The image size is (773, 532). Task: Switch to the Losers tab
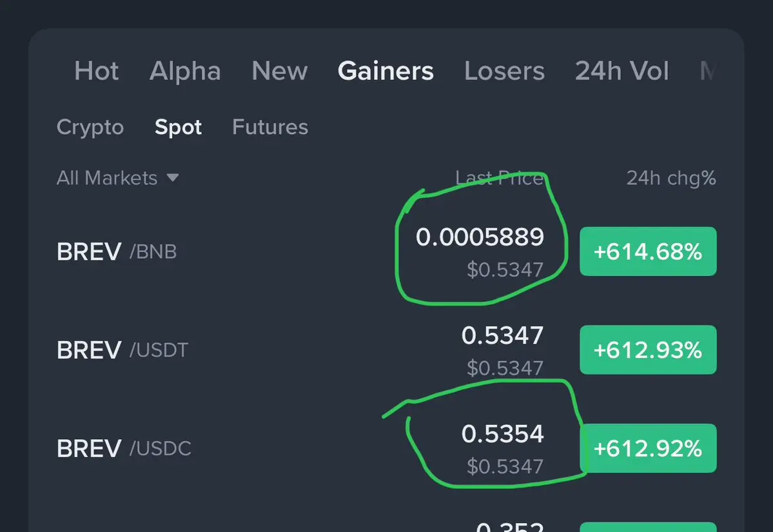(504, 71)
